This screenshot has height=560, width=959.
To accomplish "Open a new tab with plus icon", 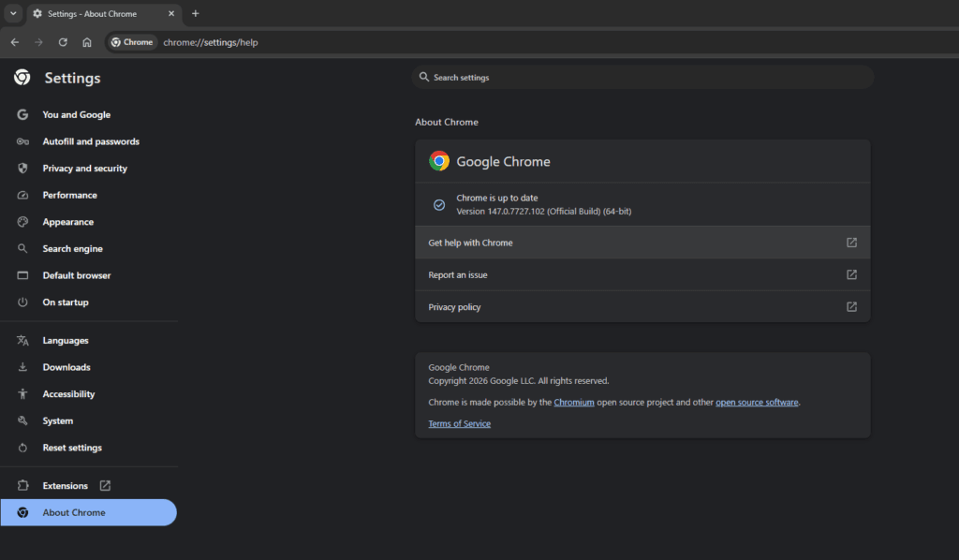I will [x=195, y=14].
